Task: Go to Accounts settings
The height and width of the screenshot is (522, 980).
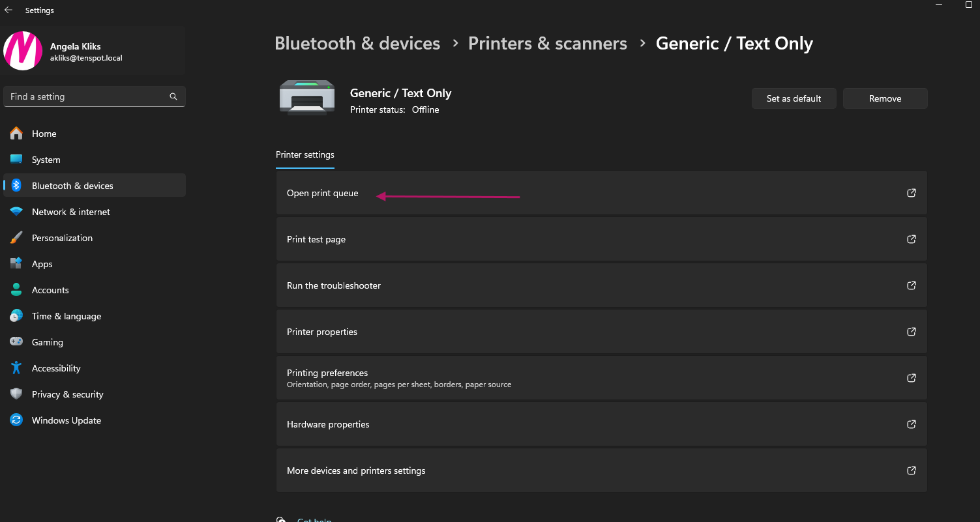Action: pyautogui.click(x=95, y=290)
